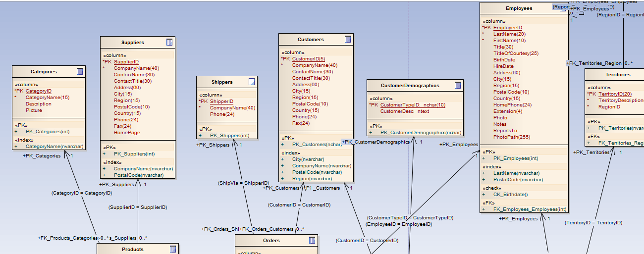644x254 pixels.
Task: Click (TerritoryID = TerritoryID) connector label
Action: tap(593, 223)
